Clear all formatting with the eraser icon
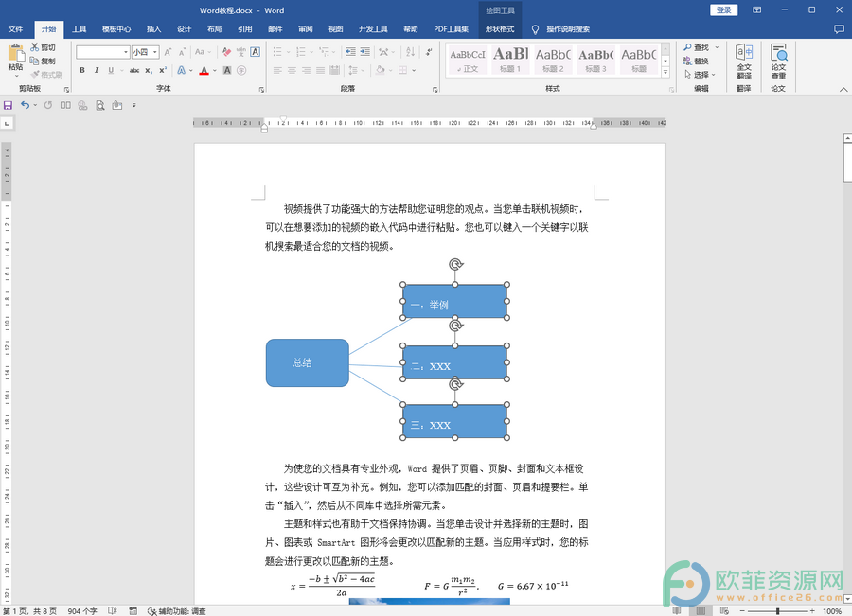 pyautogui.click(x=226, y=52)
